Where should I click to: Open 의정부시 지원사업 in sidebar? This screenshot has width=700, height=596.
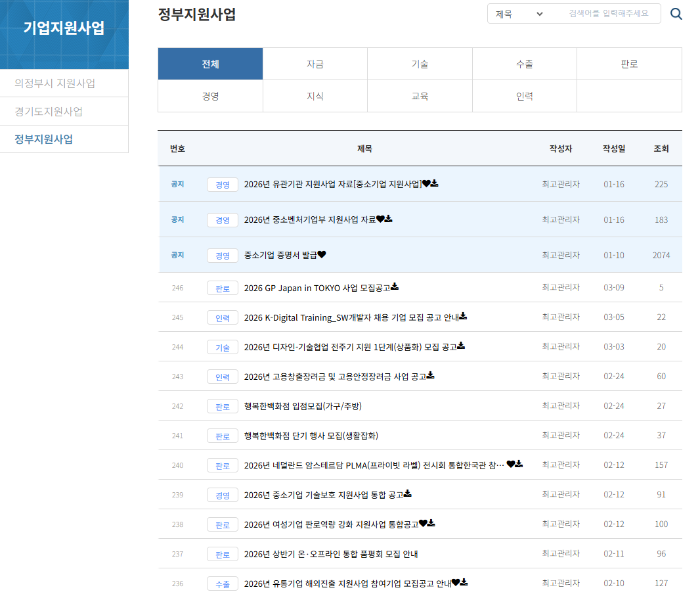(x=55, y=83)
